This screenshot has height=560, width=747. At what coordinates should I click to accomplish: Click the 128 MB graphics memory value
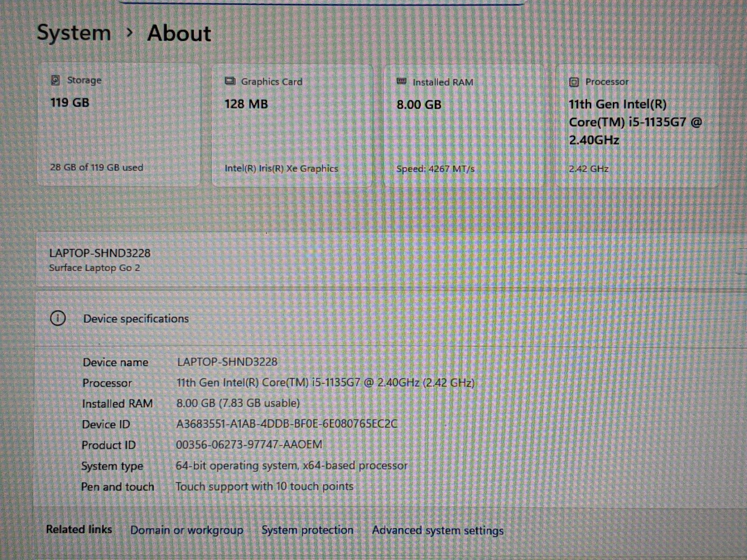pos(246,104)
